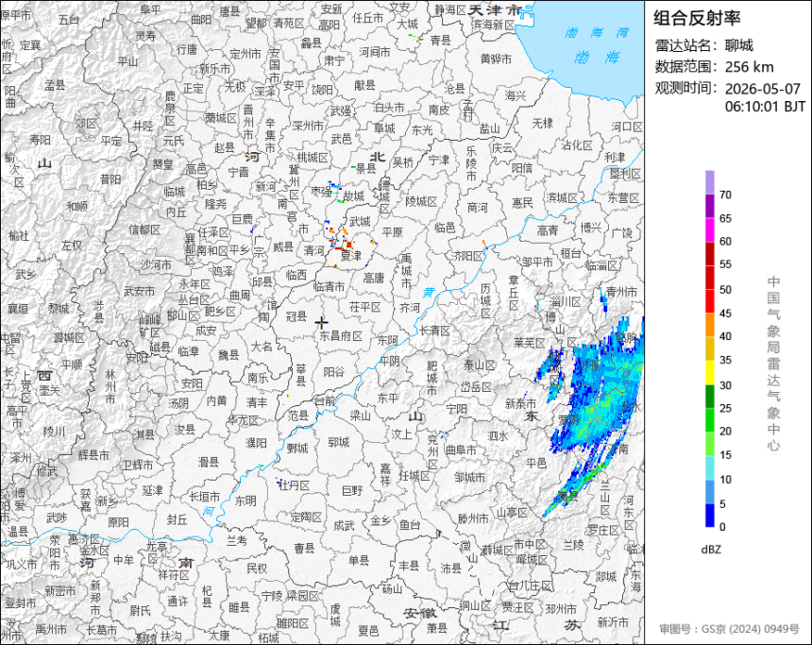The width and height of the screenshot is (812, 645).
Task: Select the magenta 60–65 dBZ legend swatch
Action: point(709,229)
